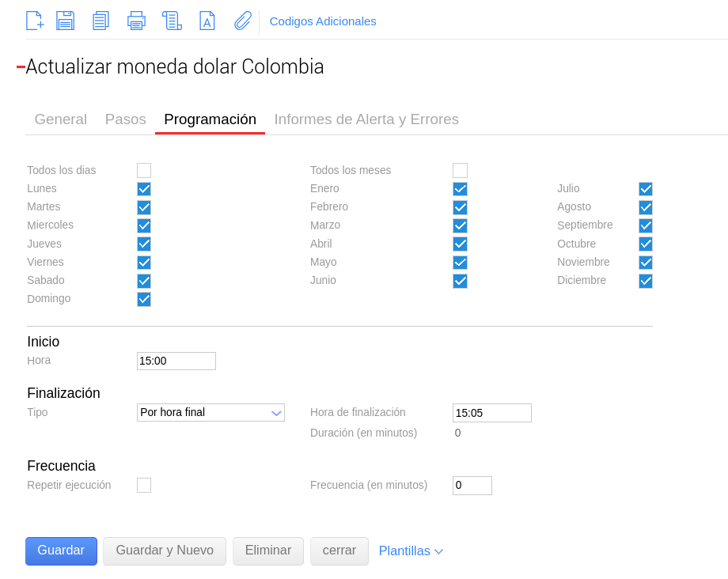Click the copy documents icon
This screenshot has height=579, width=728.
pyautogui.click(x=100, y=21)
